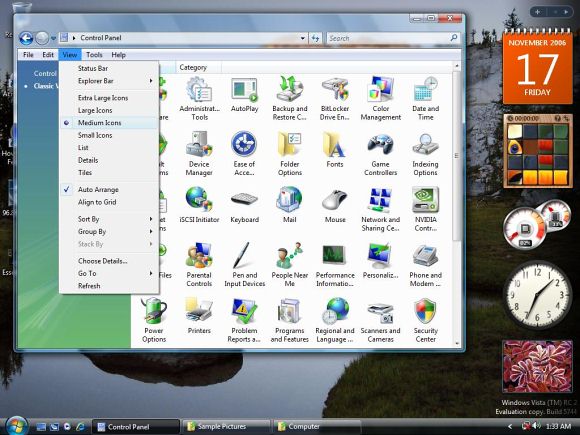Viewport: 580px width, 435px height.
Task: Expand Sort By submenu
Action: point(109,219)
